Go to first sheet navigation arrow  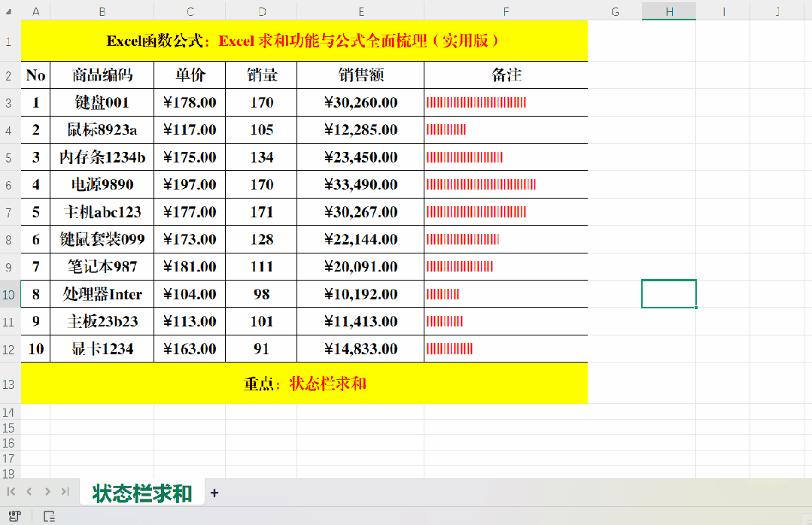click(11, 491)
